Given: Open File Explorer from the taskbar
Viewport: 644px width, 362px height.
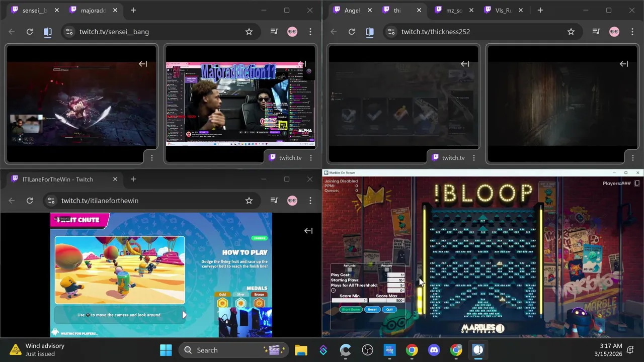Looking at the screenshot, I should pyautogui.click(x=301, y=350).
